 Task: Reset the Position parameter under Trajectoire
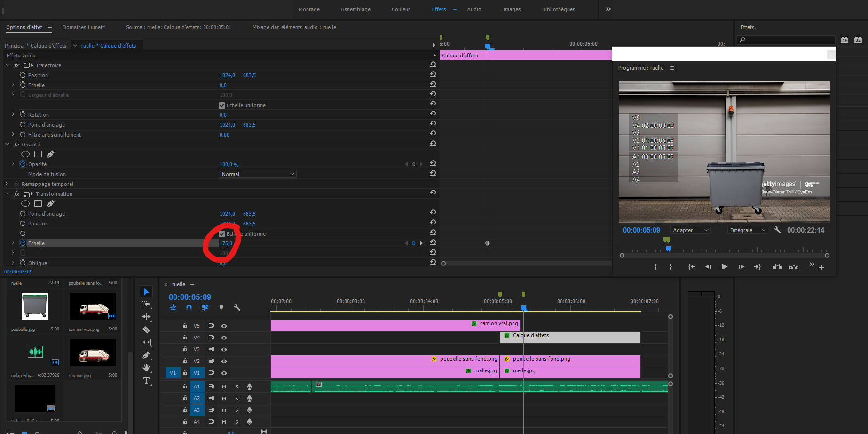point(433,74)
